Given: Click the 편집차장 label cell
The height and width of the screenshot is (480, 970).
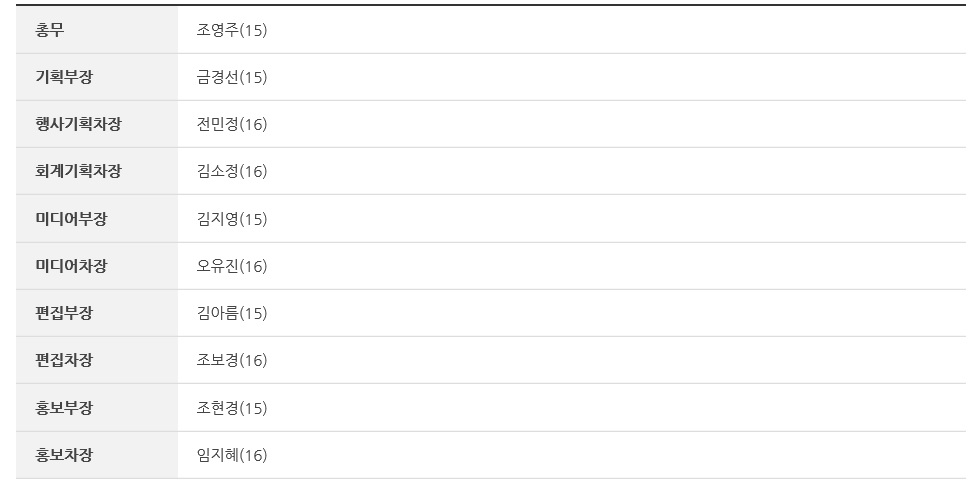Looking at the screenshot, I should pyautogui.click(x=64, y=360).
